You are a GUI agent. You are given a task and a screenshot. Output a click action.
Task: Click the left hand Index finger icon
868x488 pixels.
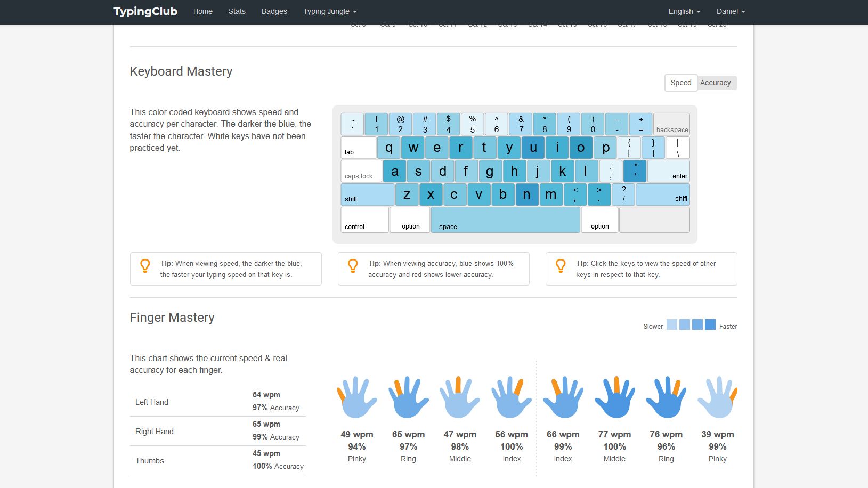click(511, 397)
